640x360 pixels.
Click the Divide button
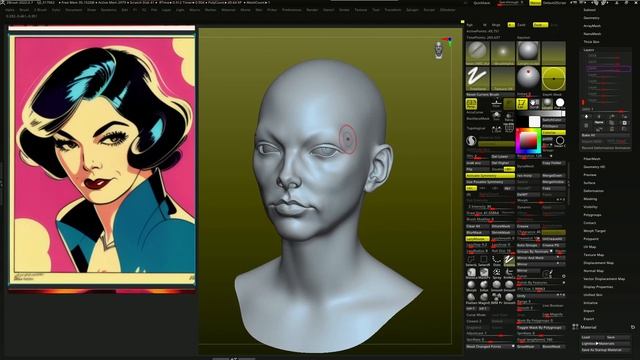(497, 169)
